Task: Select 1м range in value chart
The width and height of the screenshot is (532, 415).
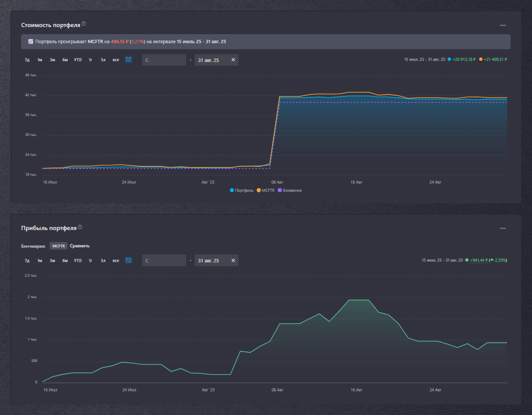Action: (40, 60)
